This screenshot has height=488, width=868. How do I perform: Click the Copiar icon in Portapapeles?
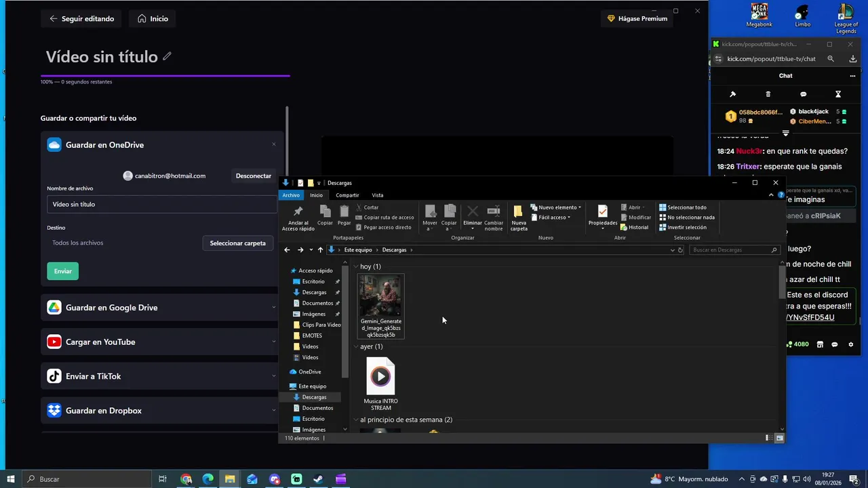point(325,211)
